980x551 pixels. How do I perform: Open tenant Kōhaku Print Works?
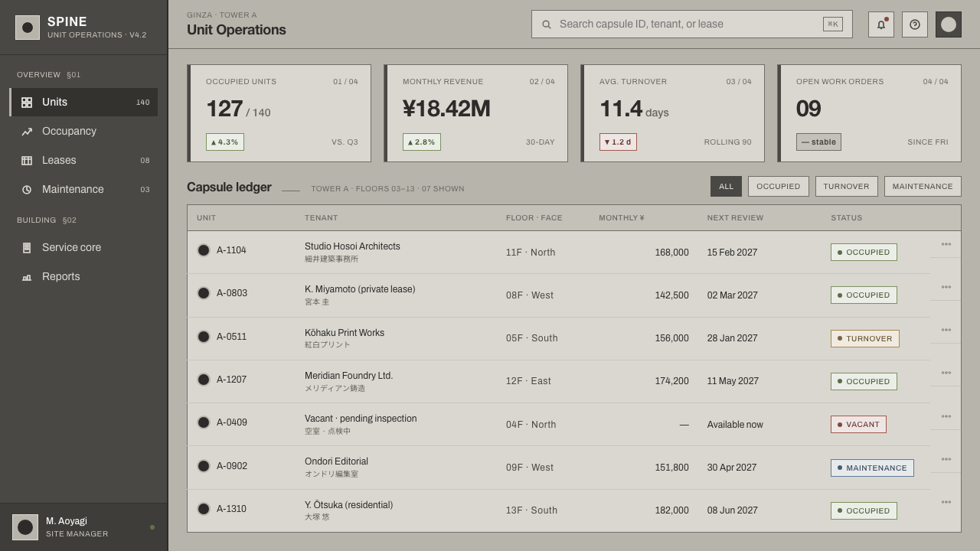click(345, 333)
